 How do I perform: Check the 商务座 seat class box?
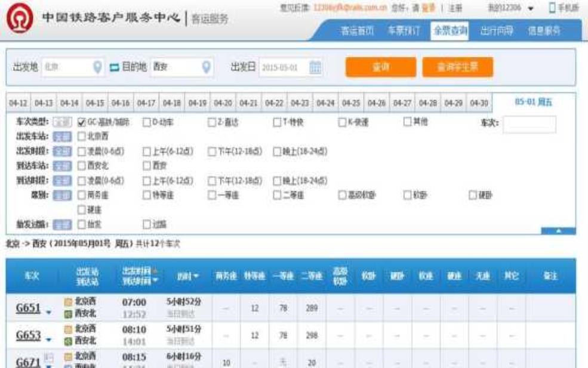tap(81, 195)
